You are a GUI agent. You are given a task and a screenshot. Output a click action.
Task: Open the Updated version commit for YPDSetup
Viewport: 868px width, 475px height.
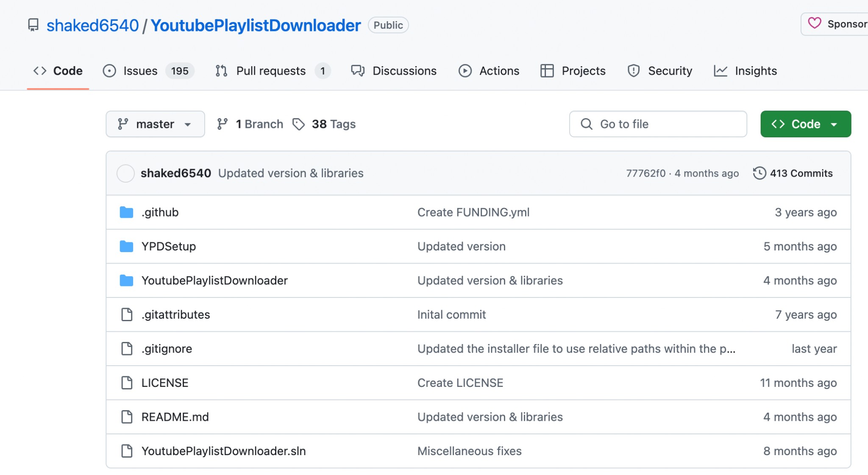pos(462,246)
